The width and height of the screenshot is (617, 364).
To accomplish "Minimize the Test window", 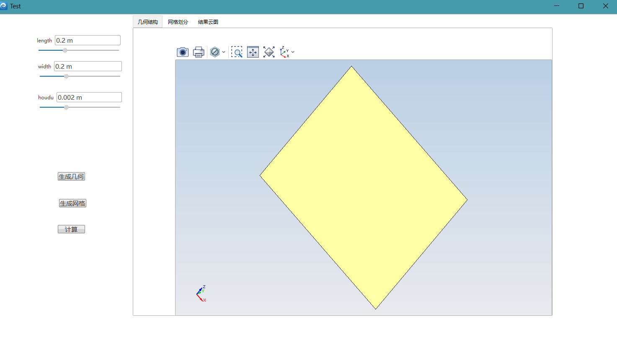I will click(x=557, y=6).
